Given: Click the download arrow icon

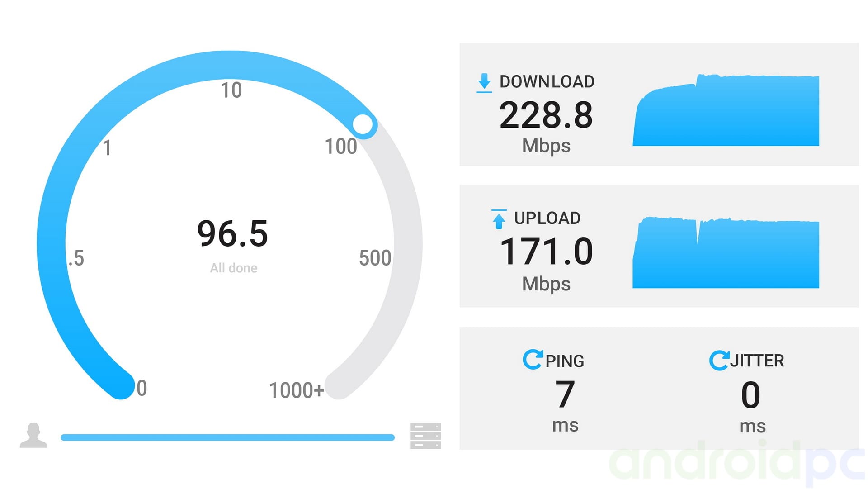Looking at the screenshot, I should click(484, 83).
